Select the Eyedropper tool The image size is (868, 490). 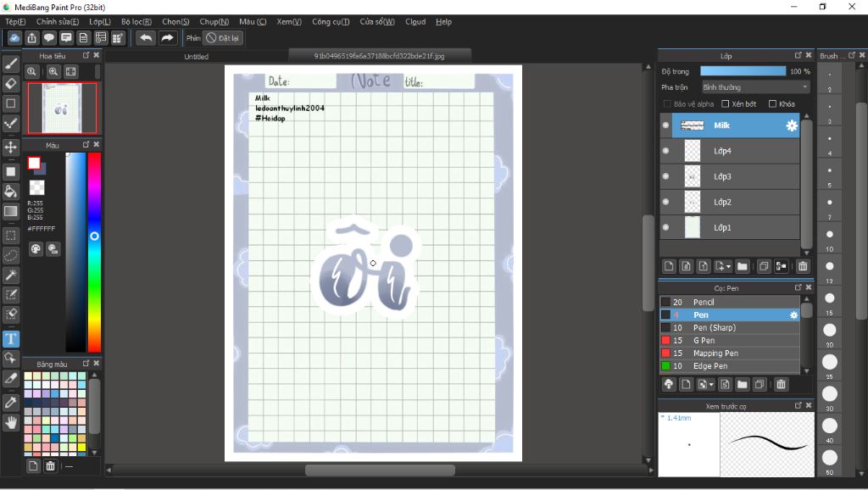tap(10, 403)
